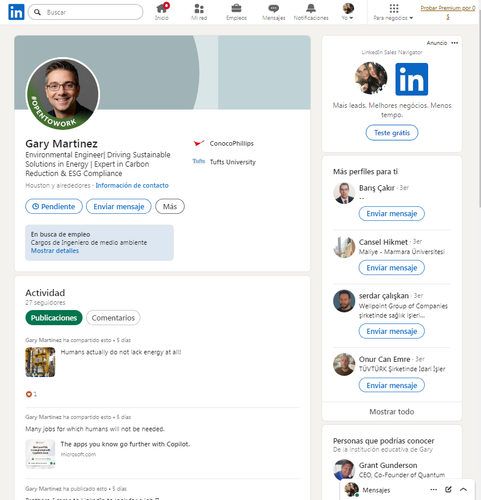Select the Publicaciones activity filter
The image size is (481, 500).
(54, 318)
